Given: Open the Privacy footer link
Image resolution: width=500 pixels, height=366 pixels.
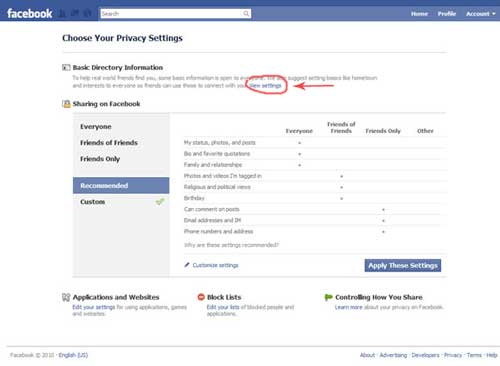Looking at the screenshot, I should click(453, 355).
